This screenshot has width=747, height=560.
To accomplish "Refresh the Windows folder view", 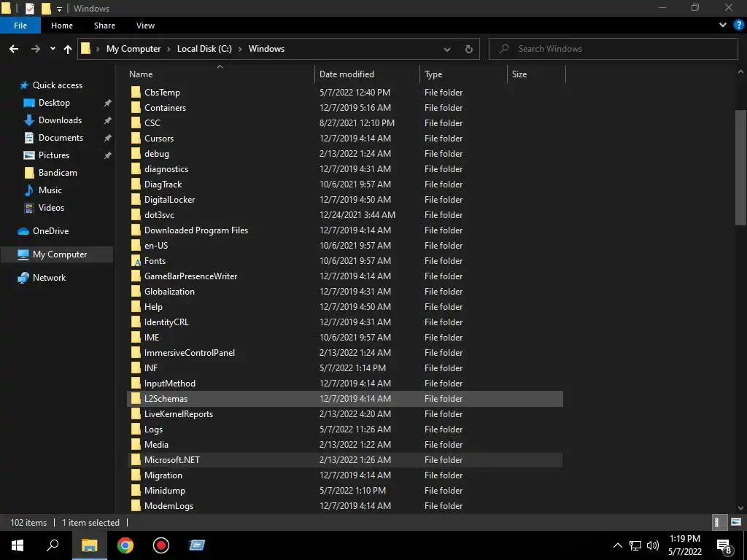I will [x=469, y=49].
